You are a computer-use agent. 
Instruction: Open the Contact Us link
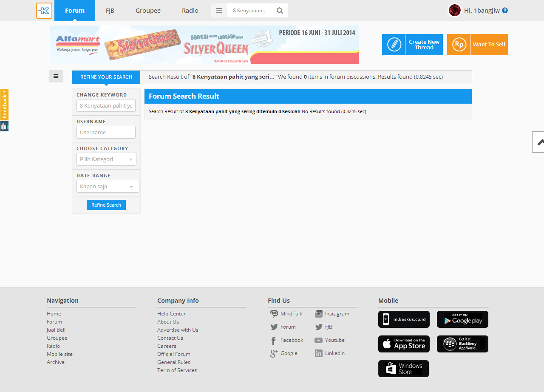pyautogui.click(x=170, y=338)
